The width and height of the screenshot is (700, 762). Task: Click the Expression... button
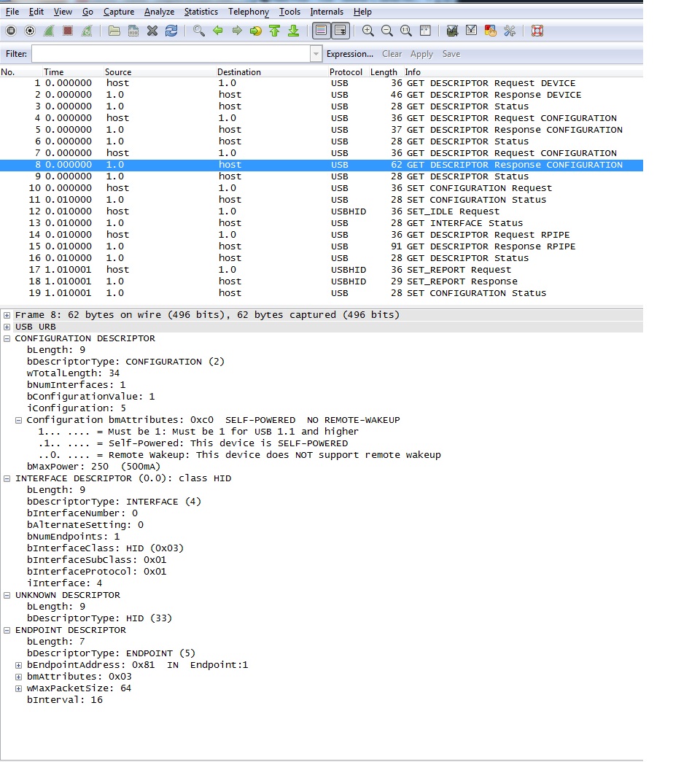(350, 54)
